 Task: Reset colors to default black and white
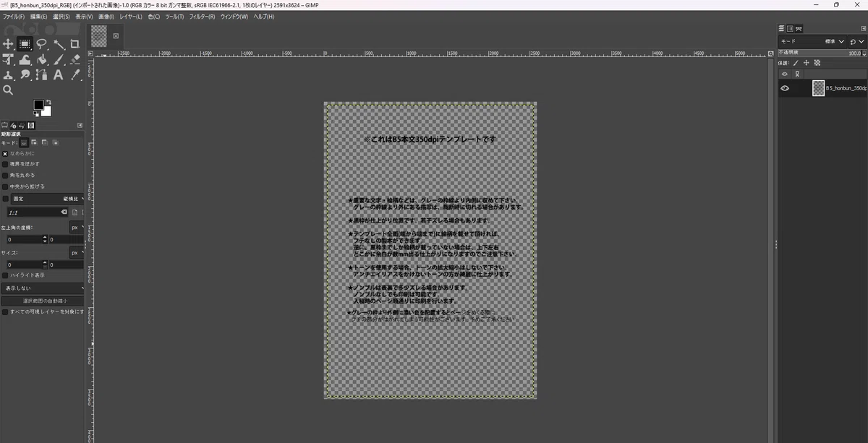[x=36, y=113]
